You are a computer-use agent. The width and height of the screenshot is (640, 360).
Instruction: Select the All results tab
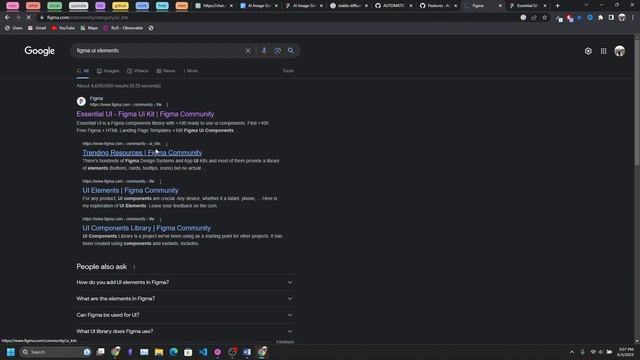point(82,71)
